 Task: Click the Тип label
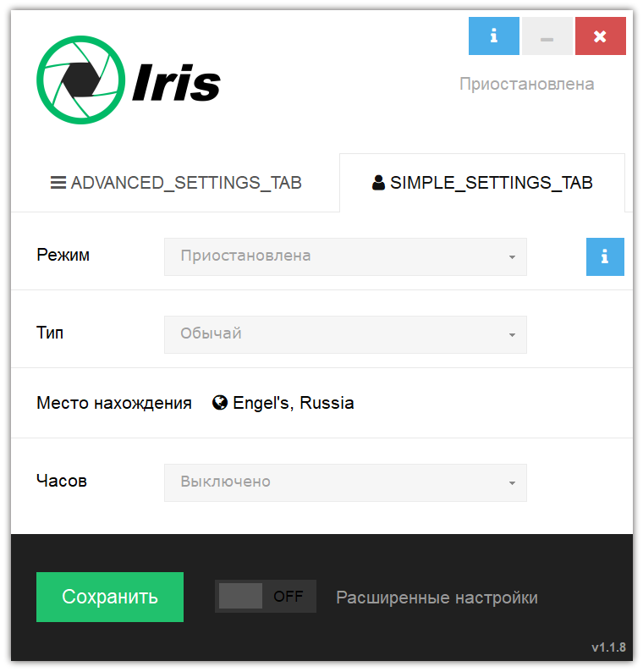click(x=50, y=333)
